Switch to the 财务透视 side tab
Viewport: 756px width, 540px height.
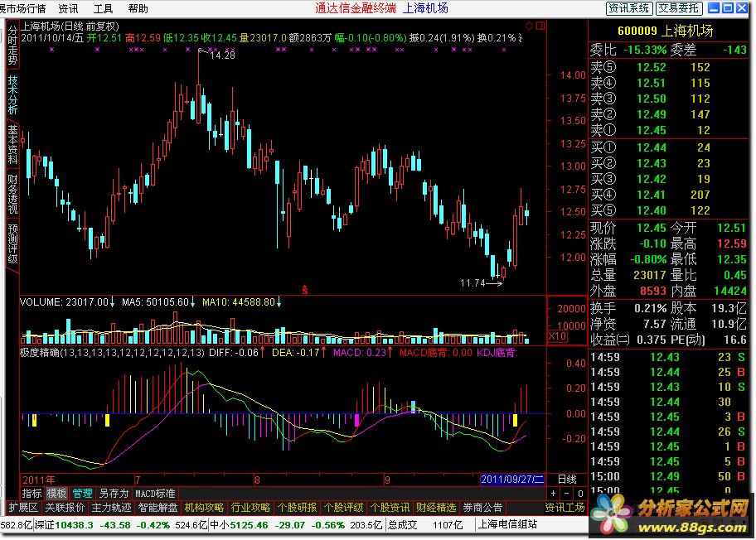(12, 194)
